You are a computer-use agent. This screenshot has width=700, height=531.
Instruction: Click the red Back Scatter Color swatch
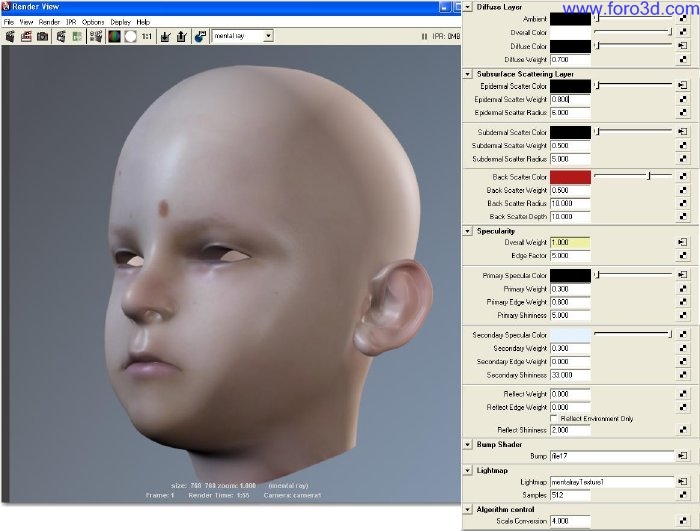570,177
